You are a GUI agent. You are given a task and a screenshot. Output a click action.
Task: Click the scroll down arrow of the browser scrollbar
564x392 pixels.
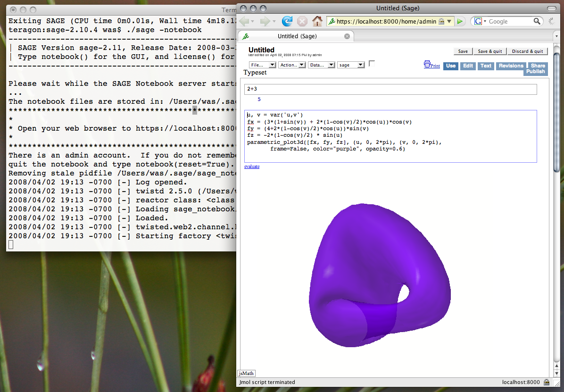point(556,373)
